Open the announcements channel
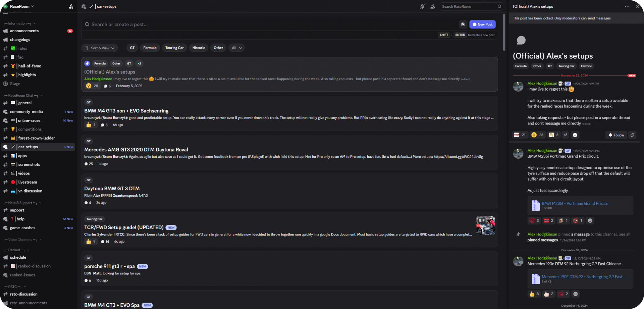The width and height of the screenshot is (644, 309). [38, 31]
